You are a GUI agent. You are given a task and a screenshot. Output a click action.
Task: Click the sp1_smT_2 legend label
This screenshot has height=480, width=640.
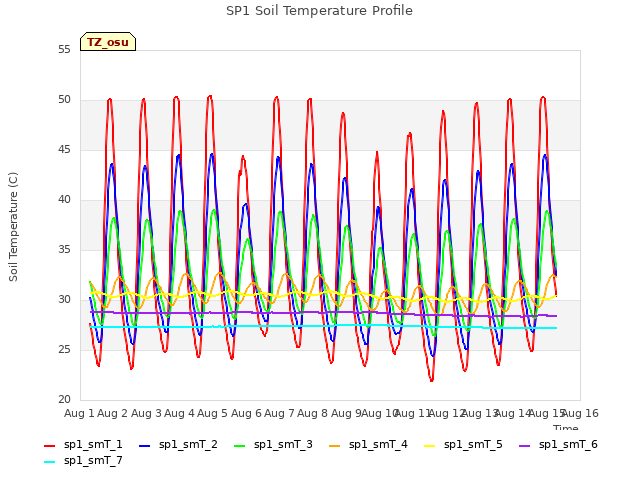188,444
